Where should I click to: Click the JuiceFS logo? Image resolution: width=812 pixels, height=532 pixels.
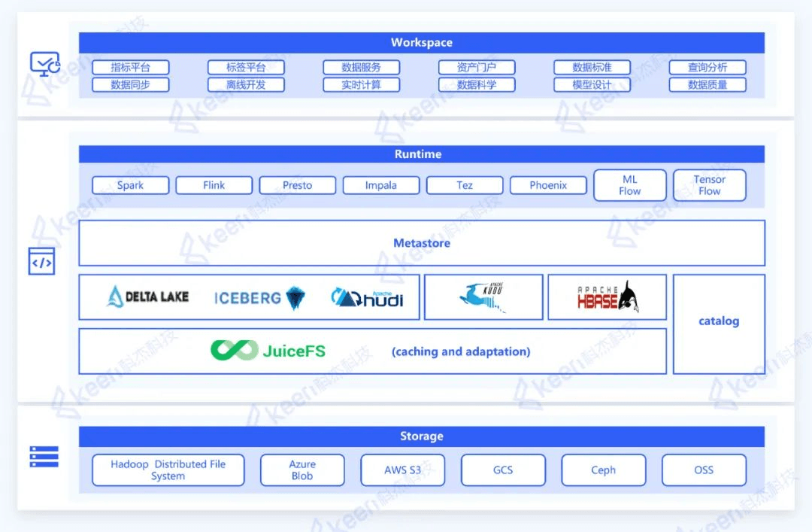268,351
